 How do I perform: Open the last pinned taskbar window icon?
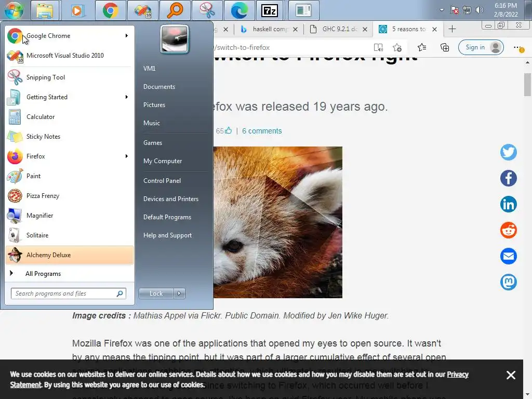coord(303,10)
